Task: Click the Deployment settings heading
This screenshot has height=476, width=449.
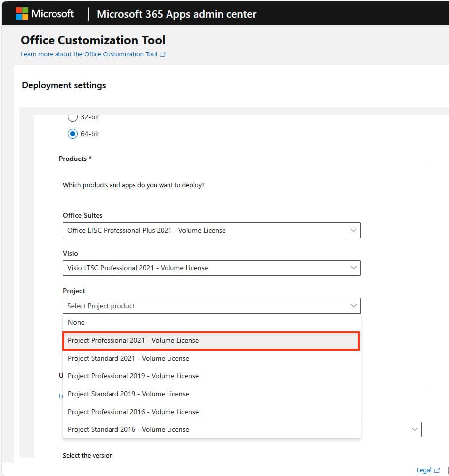Action: coord(64,85)
